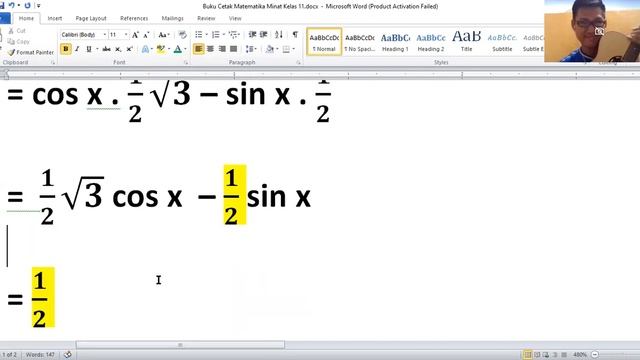Open the Page Layout tab
Screen dimensions: 640x360
[x=91, y=18]
